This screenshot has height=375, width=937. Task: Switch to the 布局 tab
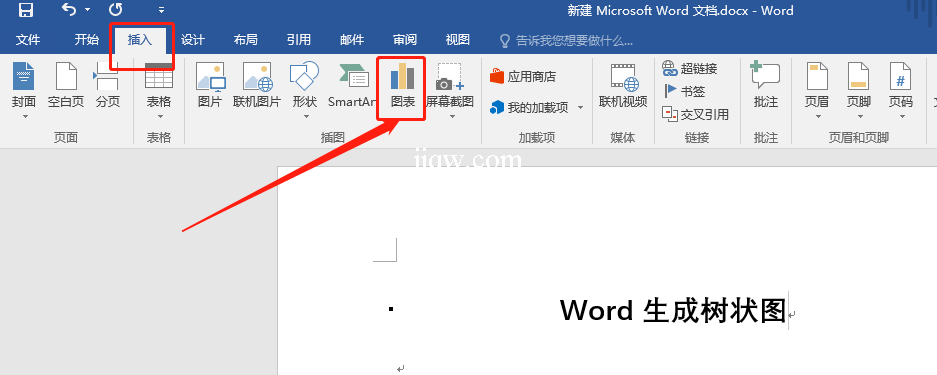tap(246, 40)
